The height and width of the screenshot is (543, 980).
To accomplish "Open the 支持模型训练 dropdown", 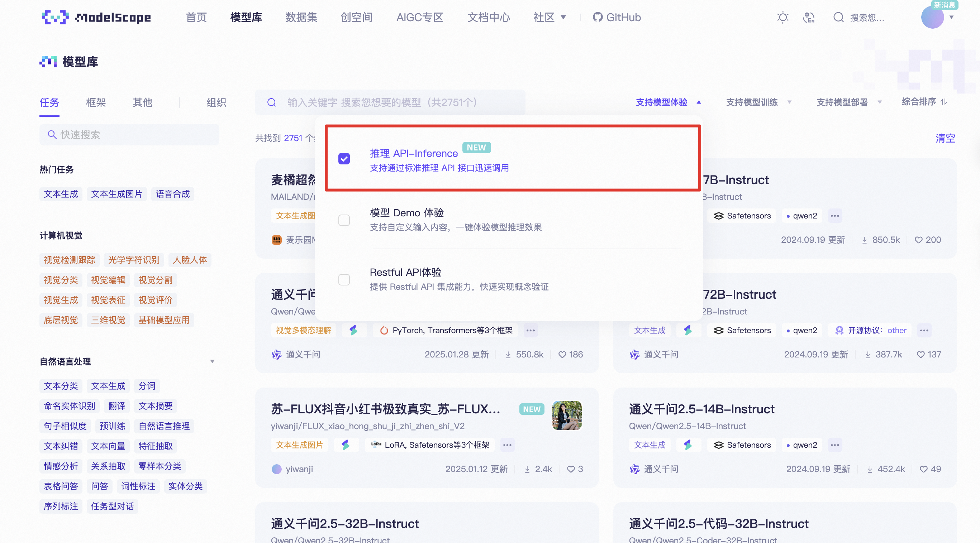I will tap(759, 102).
